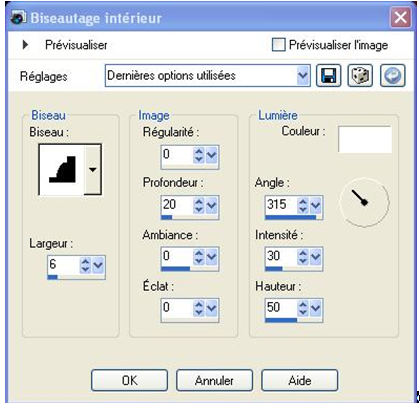Viewport: 420px width, 403px height.
Task: Click the Paint Shop Pro icon in title bar
Action: [x=18, y=17]
